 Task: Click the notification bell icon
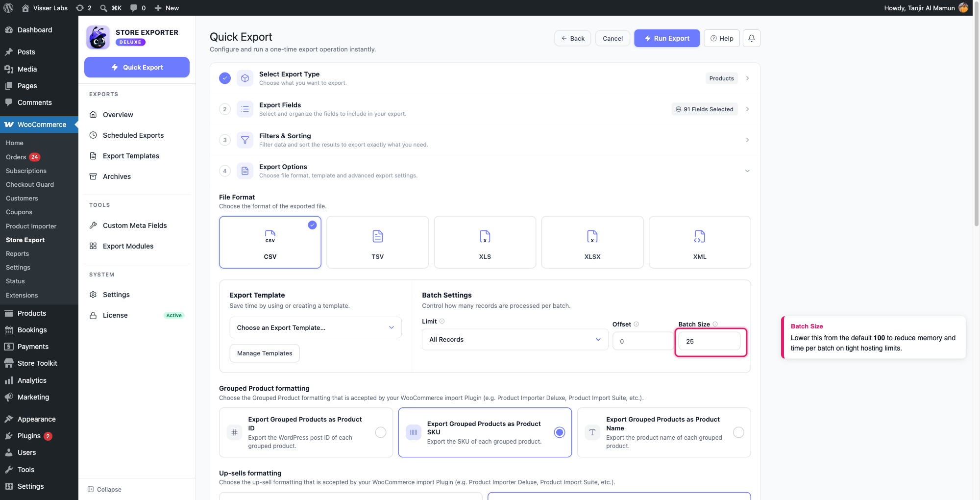point(751,38)
